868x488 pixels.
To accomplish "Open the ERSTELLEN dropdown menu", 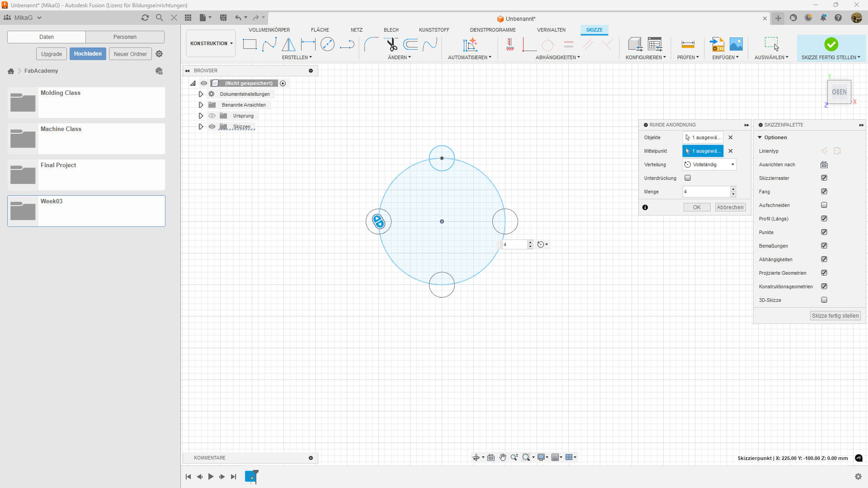I will tap(297, 57).
